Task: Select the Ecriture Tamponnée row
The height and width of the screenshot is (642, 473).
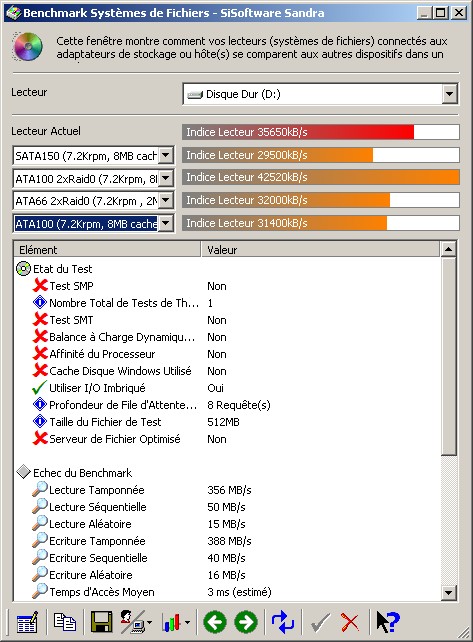Action: [227, 541]
